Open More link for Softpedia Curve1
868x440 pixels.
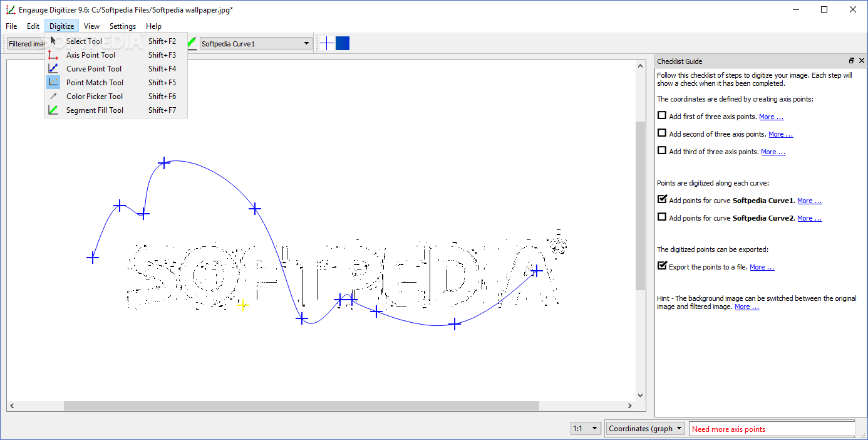coord(809,201)
